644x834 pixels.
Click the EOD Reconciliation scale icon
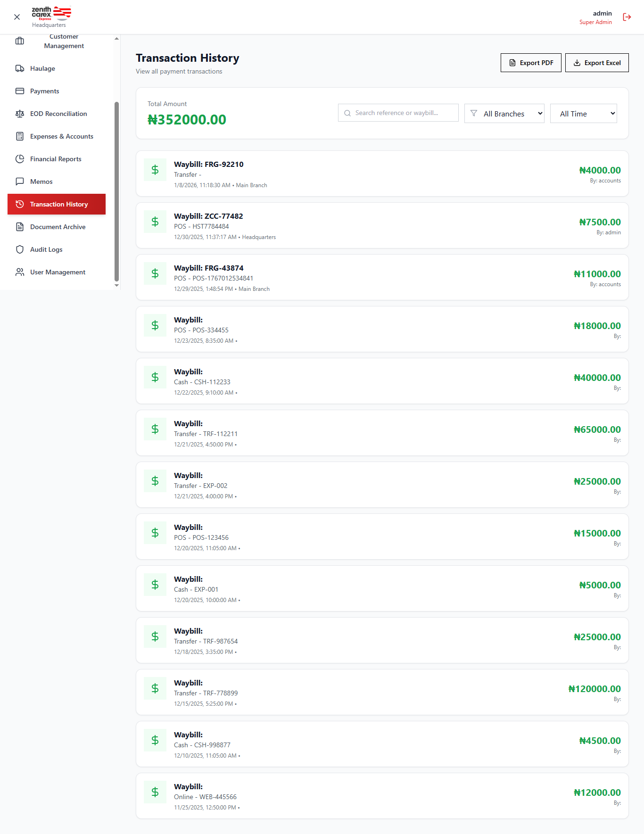[20, 114]
